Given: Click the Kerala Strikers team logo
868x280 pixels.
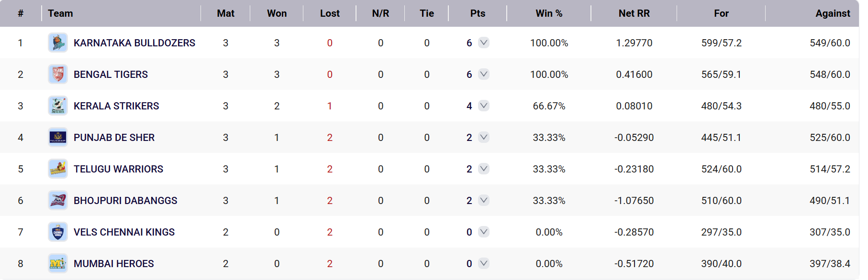Looking at the screenshot, I should pyautogui.click(x=58, y=106).
